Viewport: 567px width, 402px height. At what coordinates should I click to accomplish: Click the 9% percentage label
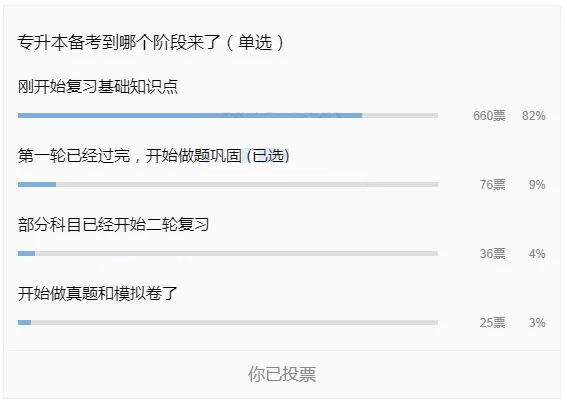click(537, 185)
